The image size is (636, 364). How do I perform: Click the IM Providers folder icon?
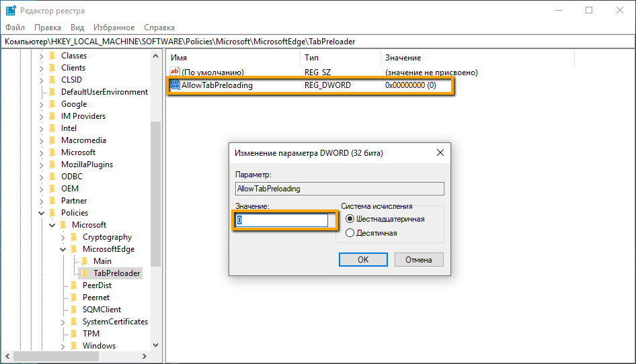click(52, 116)
